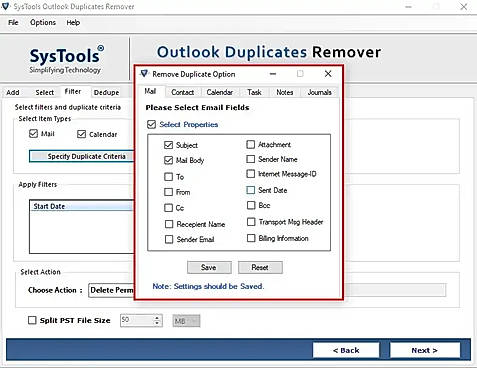Image resolution: width=477 pixels, height=368 pixels.
Task: Select the Start Date filter row
Action: point(82,206)
